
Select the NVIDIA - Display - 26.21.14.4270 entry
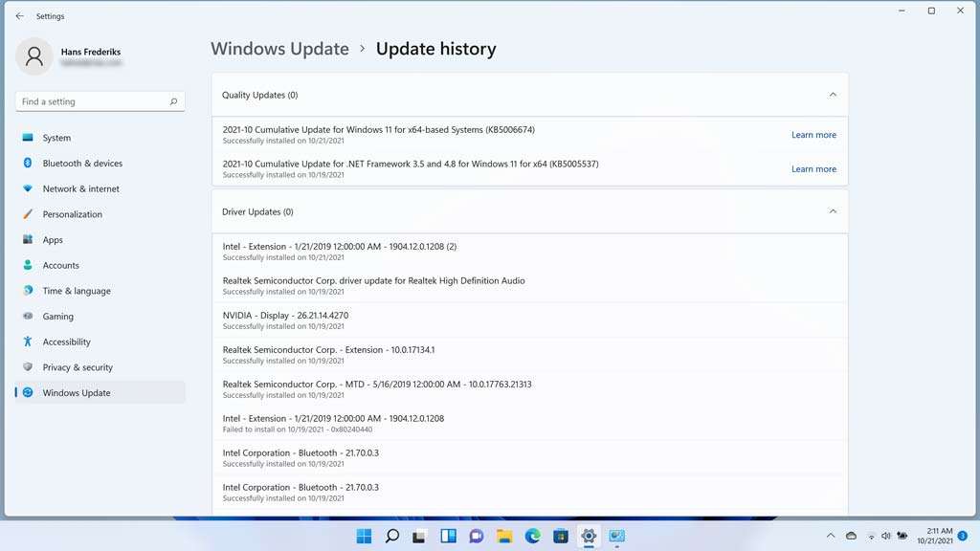[x=529, y=320]
